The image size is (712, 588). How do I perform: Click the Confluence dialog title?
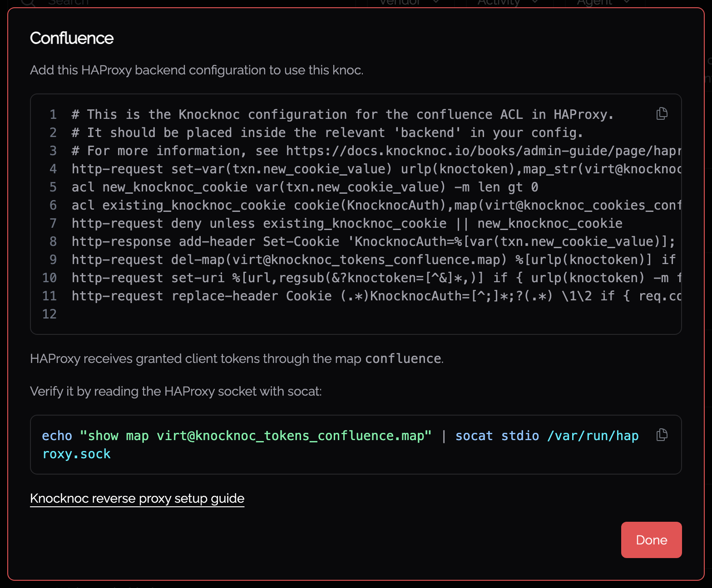click(72, 38)
